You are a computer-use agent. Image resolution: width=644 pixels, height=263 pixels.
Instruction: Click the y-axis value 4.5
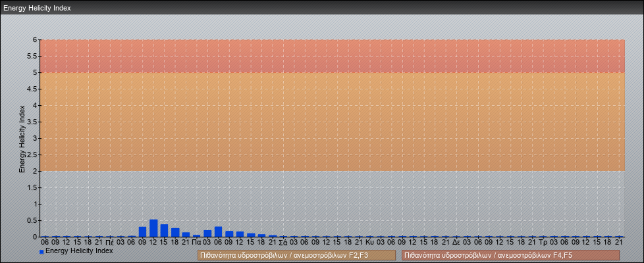click(x=33, y=89)
